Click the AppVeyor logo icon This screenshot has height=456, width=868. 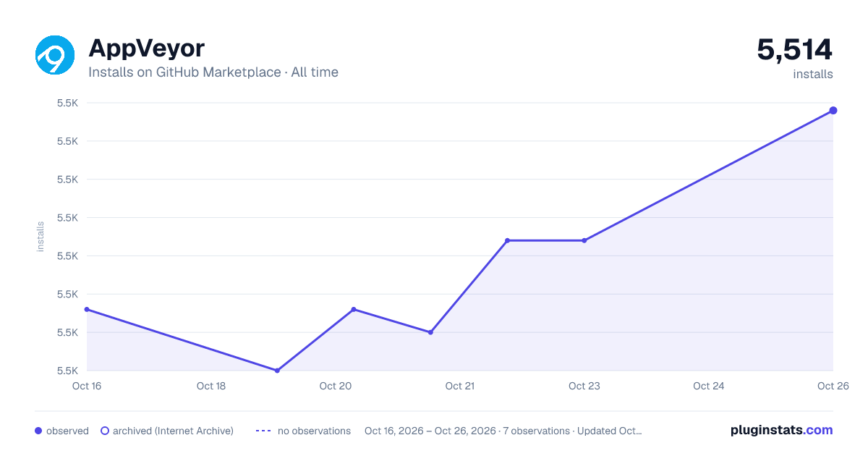[x=55, y=55]
